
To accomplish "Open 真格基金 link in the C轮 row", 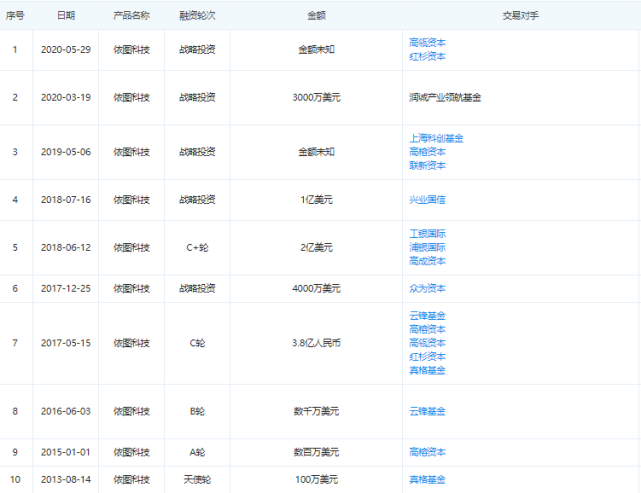I will coord(427,370).
